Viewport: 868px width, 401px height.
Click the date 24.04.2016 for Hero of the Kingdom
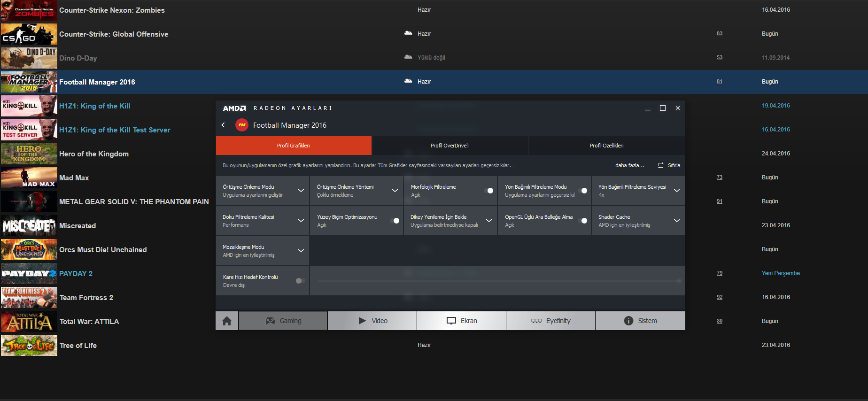[x=776, y=154]
